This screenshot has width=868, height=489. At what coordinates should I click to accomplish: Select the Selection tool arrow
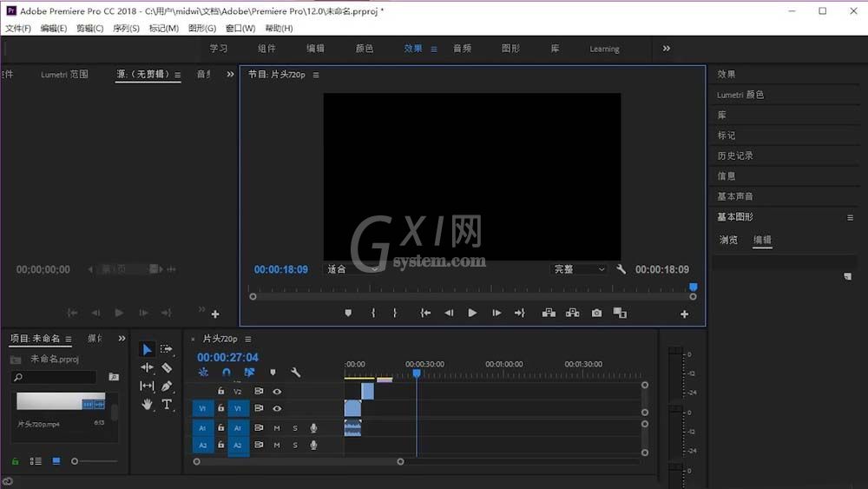[x=148, y=349]
